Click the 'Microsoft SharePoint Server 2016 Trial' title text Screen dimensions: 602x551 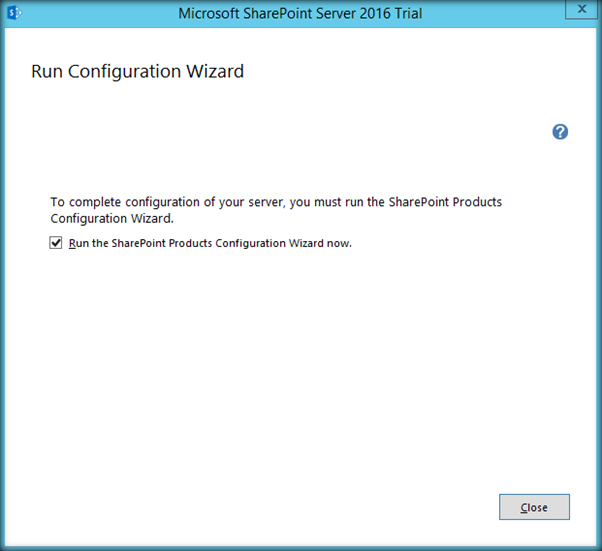[300, 14]
